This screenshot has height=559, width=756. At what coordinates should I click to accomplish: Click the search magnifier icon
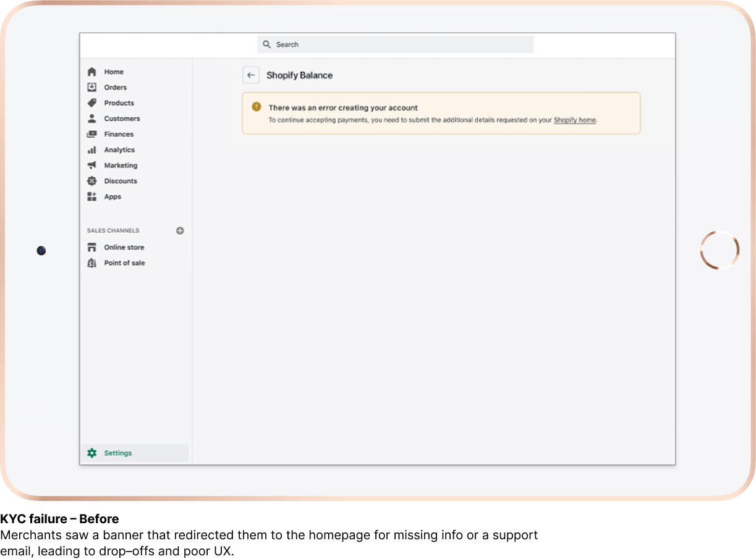pos(267,44)
